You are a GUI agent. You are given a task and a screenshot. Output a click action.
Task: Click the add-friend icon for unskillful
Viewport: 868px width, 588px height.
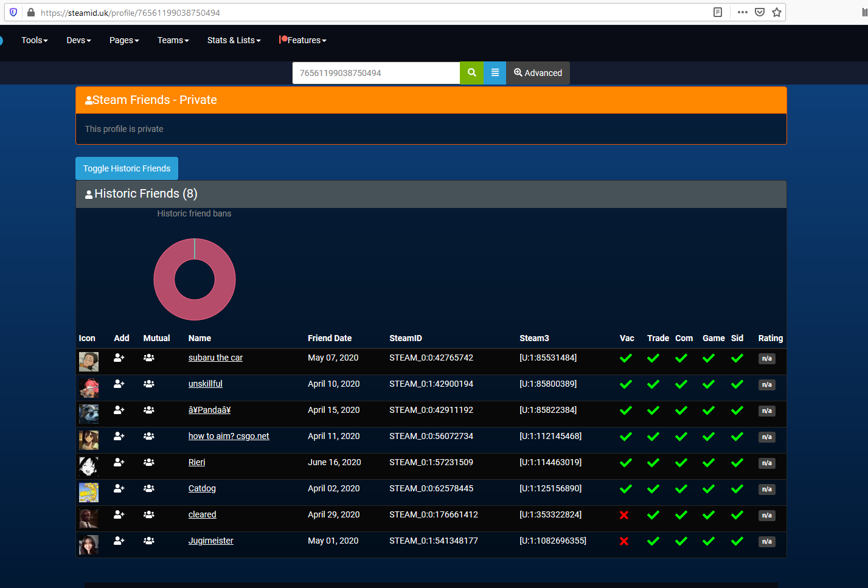(x=119, y=384)
